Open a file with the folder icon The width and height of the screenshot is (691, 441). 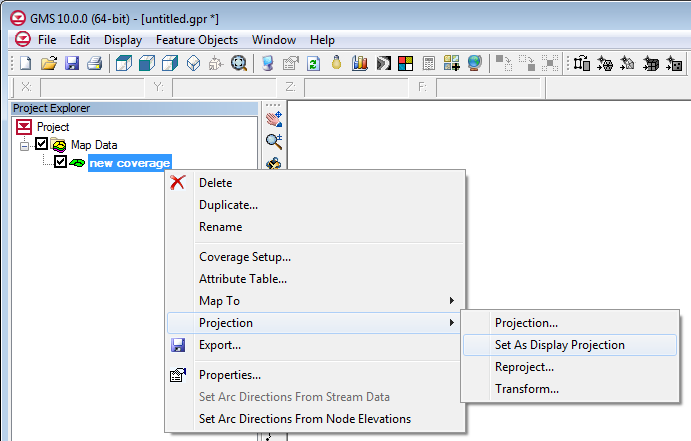coord(48,63)
